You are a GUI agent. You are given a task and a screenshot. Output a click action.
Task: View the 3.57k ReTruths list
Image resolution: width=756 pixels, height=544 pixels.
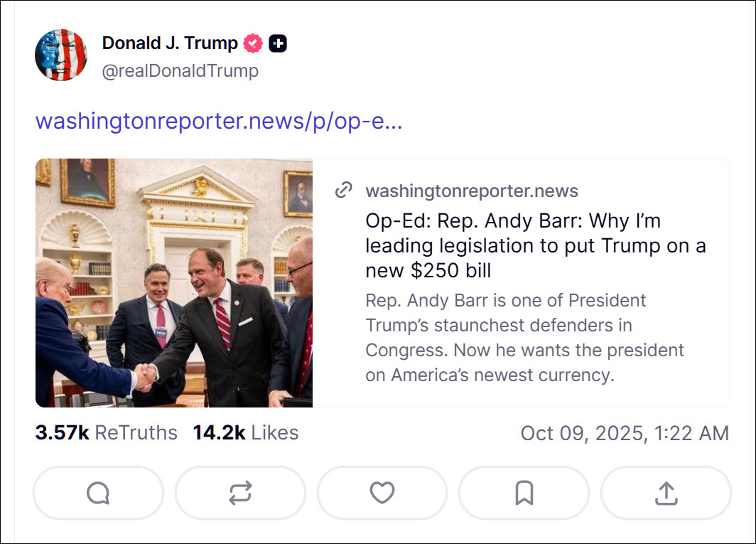pyautogui.click(x=106, y=432)
